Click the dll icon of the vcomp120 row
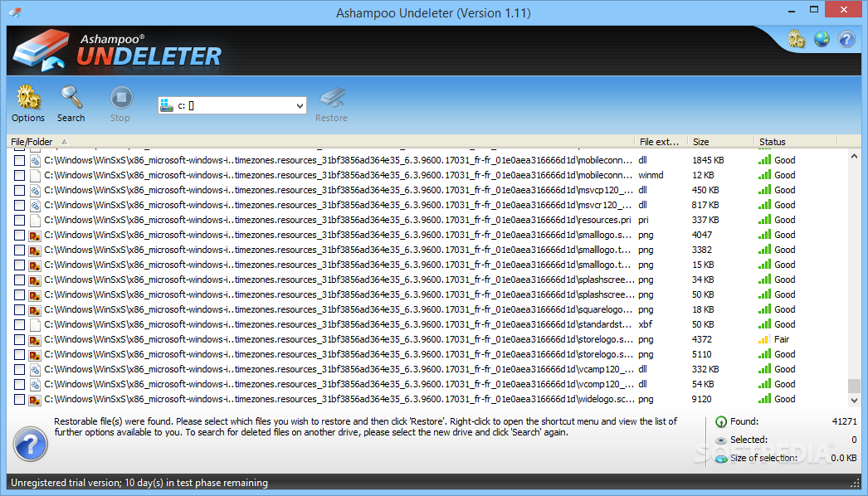The width and height of the screenshot is (868, 496). [x=35, y=384]
